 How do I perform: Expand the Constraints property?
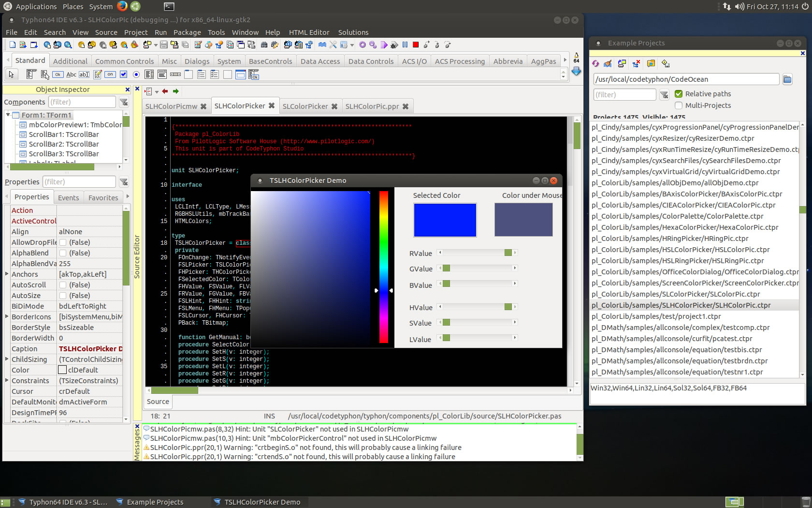tap(7, 380)
